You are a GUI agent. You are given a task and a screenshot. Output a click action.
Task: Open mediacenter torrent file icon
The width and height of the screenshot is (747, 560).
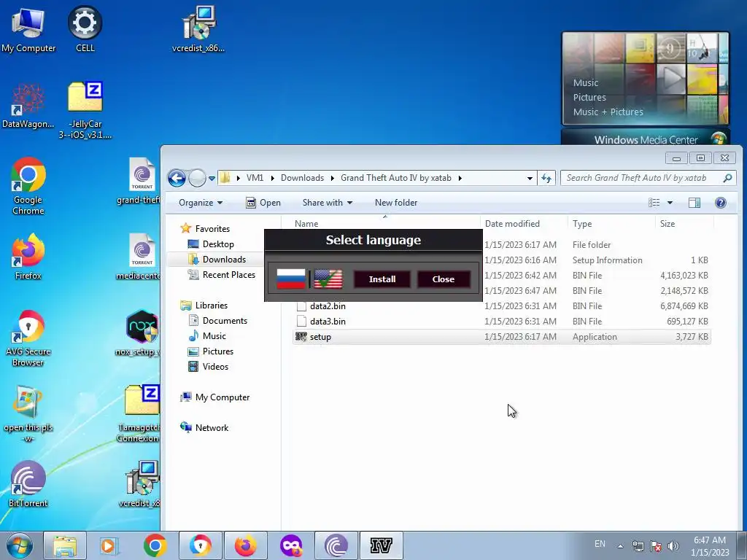[139, 257]
